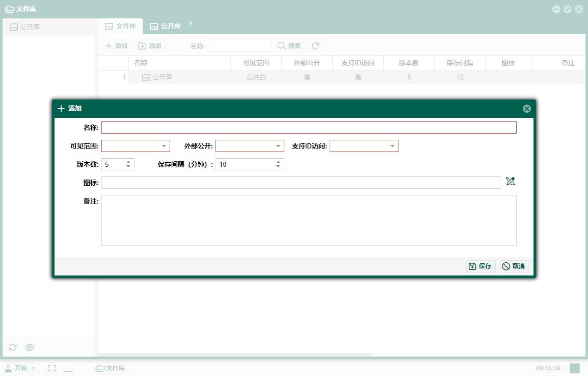Select 公开库 in the left sidebar tree

tap(30, 27)
